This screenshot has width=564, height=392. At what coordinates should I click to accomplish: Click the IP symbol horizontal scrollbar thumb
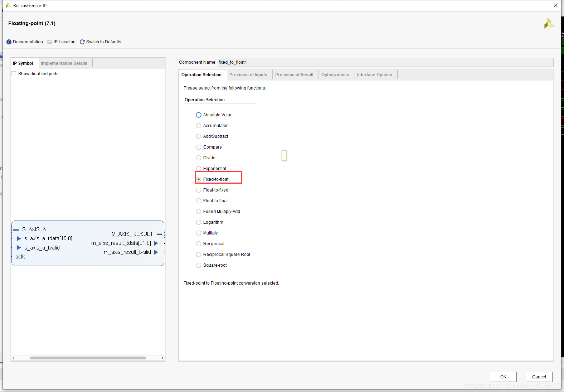click(88, 358)
